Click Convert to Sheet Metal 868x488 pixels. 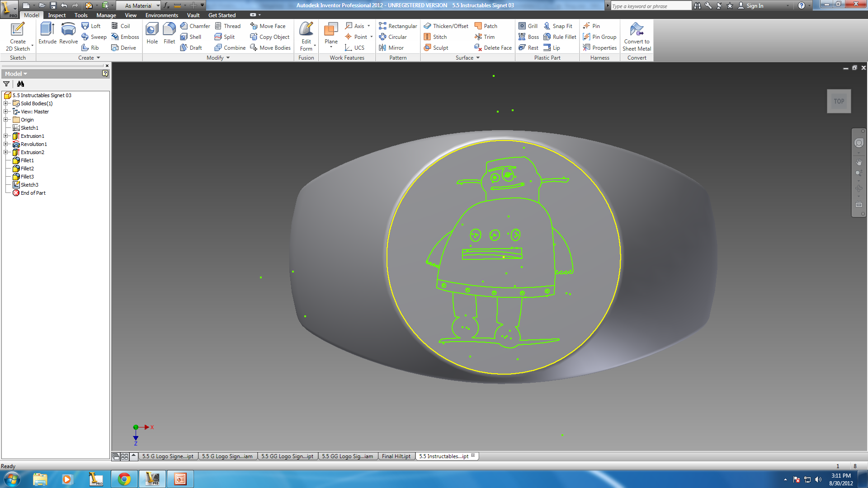pyautogui.click(x=637, y=37)
